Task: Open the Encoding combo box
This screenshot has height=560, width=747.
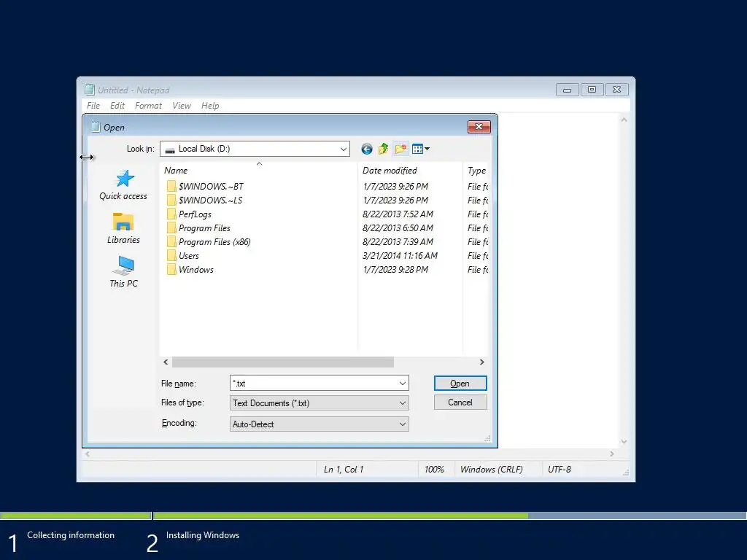Action: (x=320, y=424)
